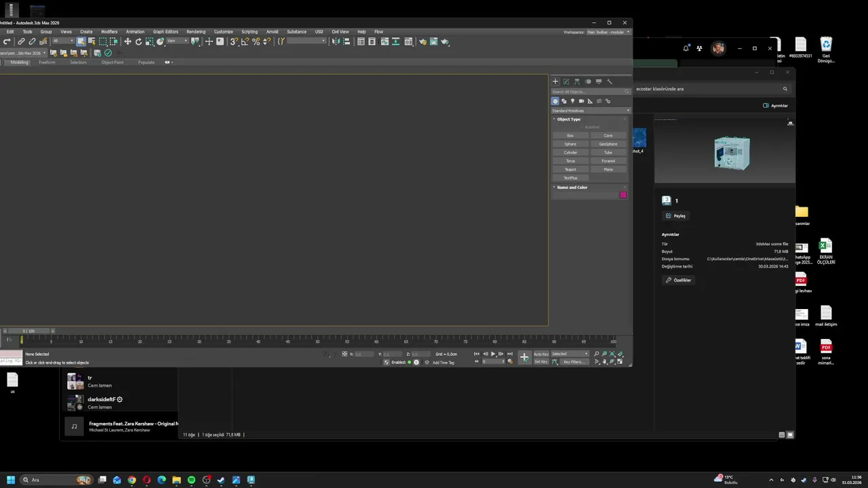The image size is (868, 488).
Task: Open Render Setup icon
Action: 422,41
